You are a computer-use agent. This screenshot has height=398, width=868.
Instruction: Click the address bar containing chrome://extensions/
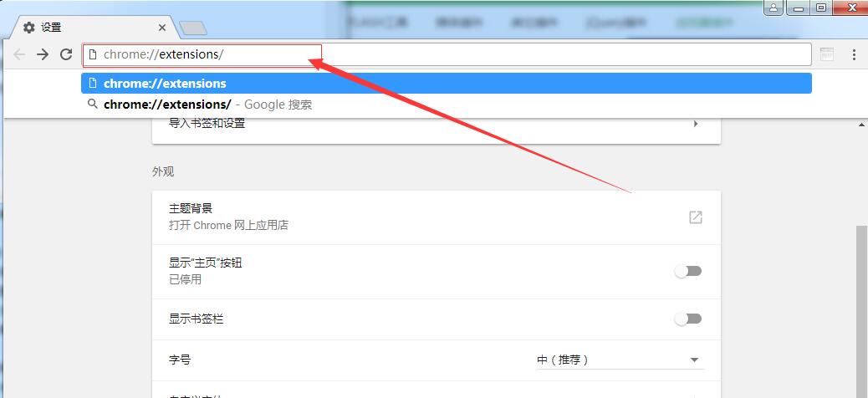click(x=447, y=54)
